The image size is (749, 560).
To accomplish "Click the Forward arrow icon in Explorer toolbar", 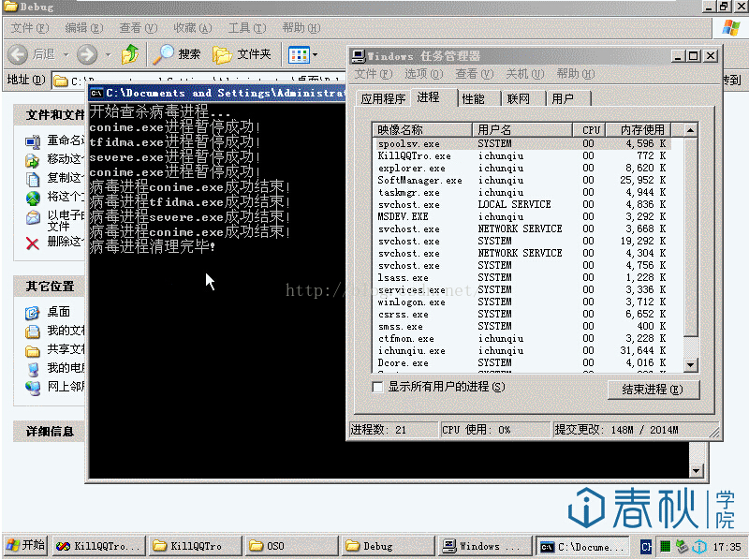I will coord(87,54).
